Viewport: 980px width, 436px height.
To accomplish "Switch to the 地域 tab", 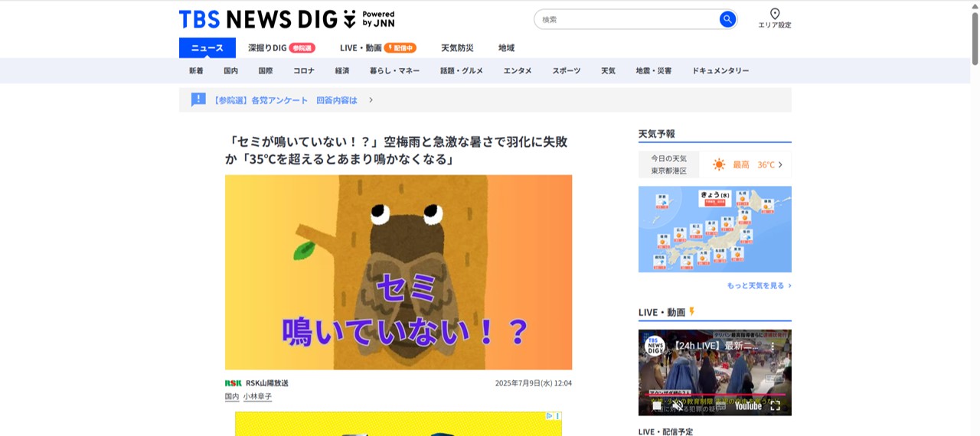I will [506, 47].
